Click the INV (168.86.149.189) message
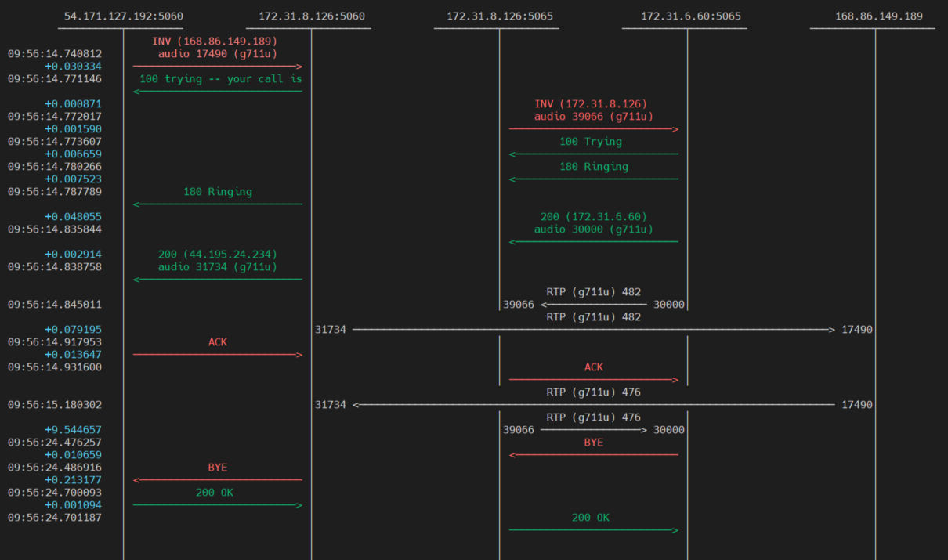This screenshot has width=948, height=560. (x=215, y=41)
